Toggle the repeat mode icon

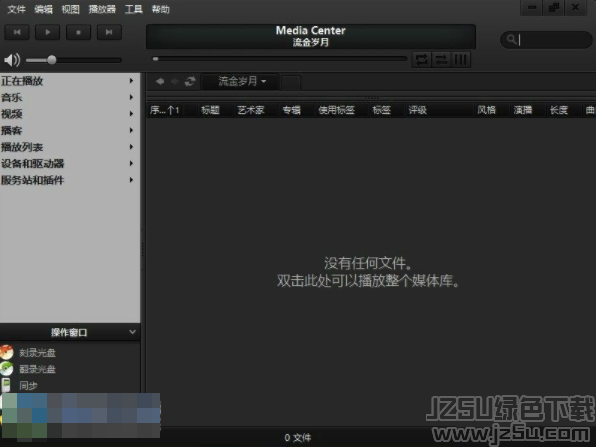click(x=422, y=59)
